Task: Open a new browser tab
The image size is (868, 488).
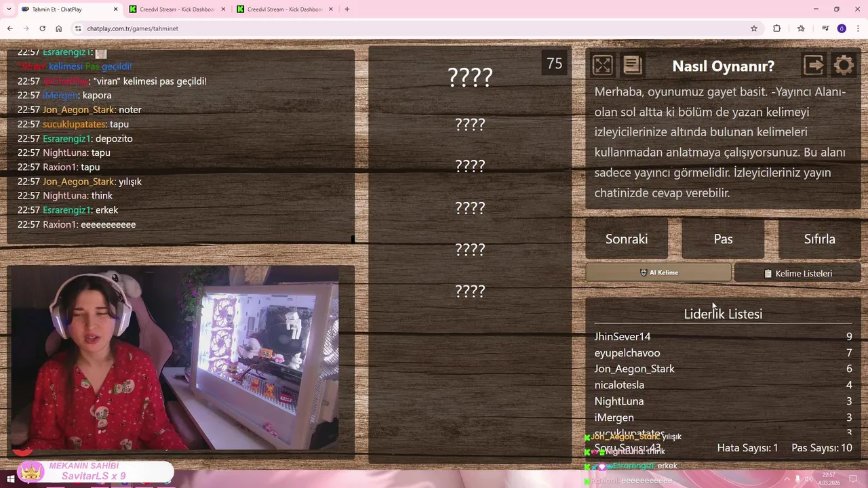Action: pyautogui.click(x=347, y=9)
